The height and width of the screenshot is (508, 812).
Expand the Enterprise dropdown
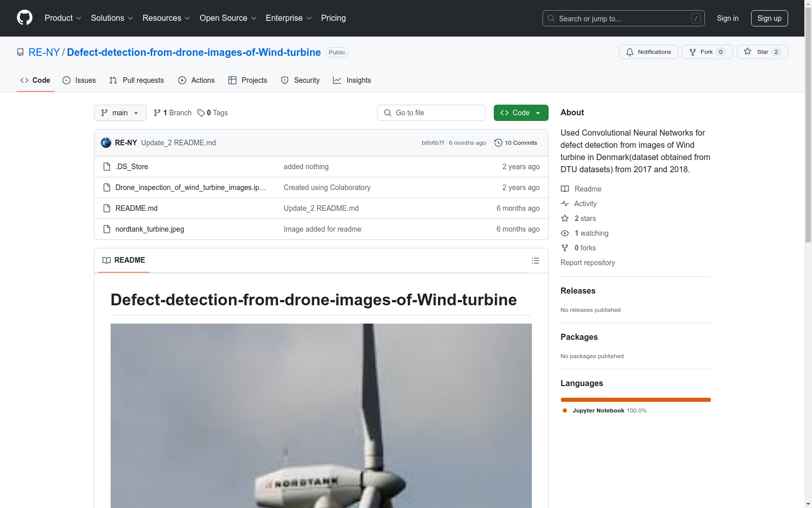(289, 18)
